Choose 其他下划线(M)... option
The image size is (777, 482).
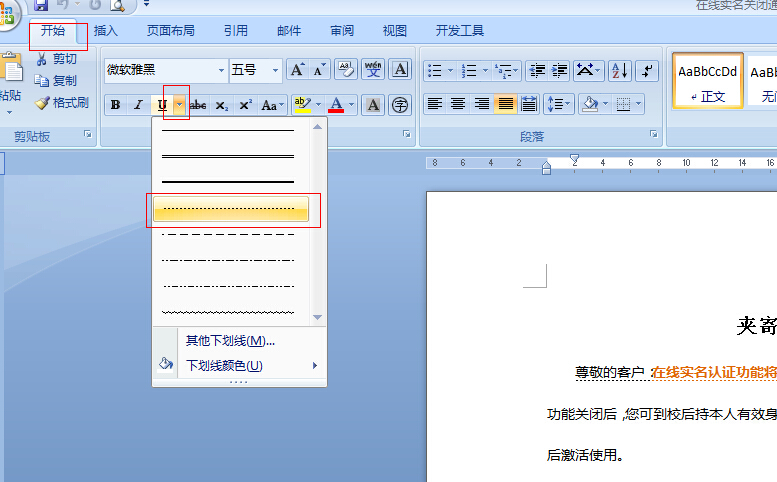coord(230,341)
